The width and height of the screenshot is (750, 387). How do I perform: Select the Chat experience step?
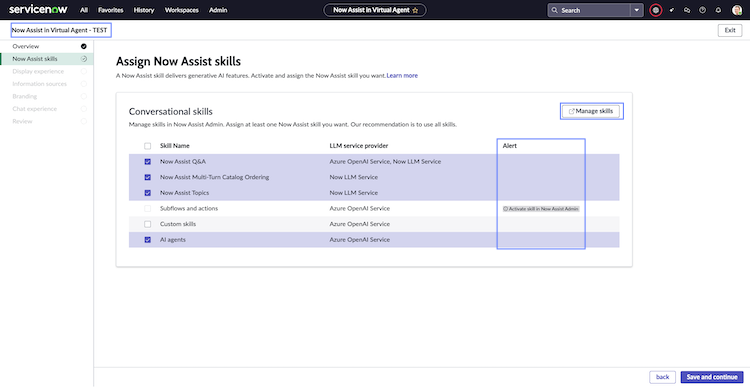click(x=47, y=109)
